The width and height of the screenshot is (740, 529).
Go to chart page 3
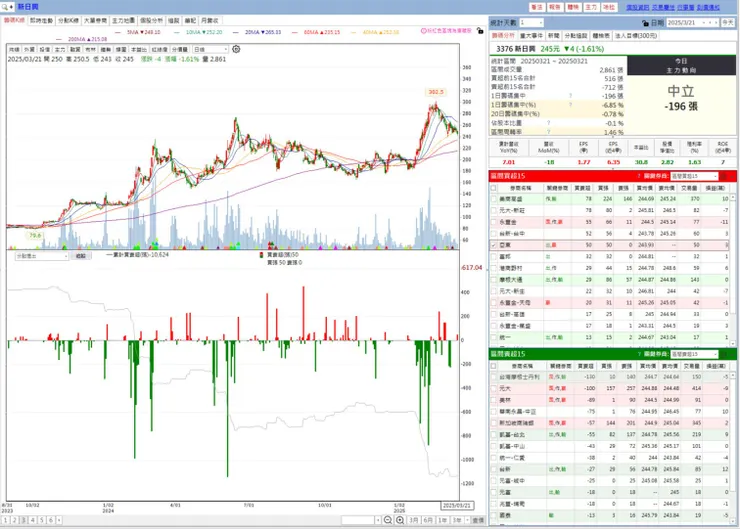click(x=24, y=520)
